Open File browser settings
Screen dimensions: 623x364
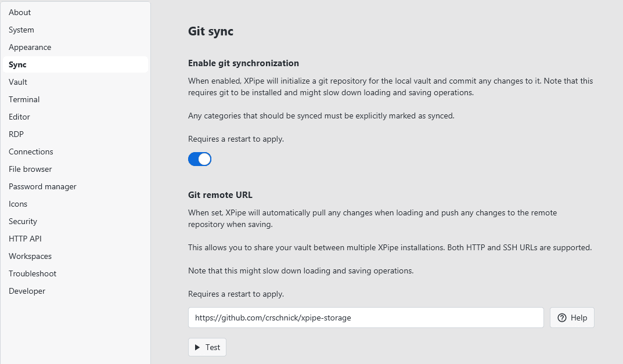tap(30, 169)
